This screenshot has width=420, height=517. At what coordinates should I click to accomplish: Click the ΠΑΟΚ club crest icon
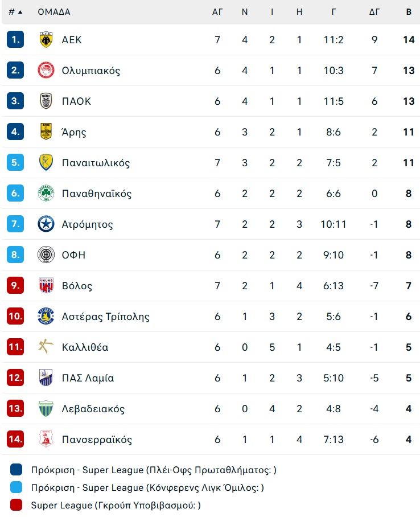[x=46, y=101]
